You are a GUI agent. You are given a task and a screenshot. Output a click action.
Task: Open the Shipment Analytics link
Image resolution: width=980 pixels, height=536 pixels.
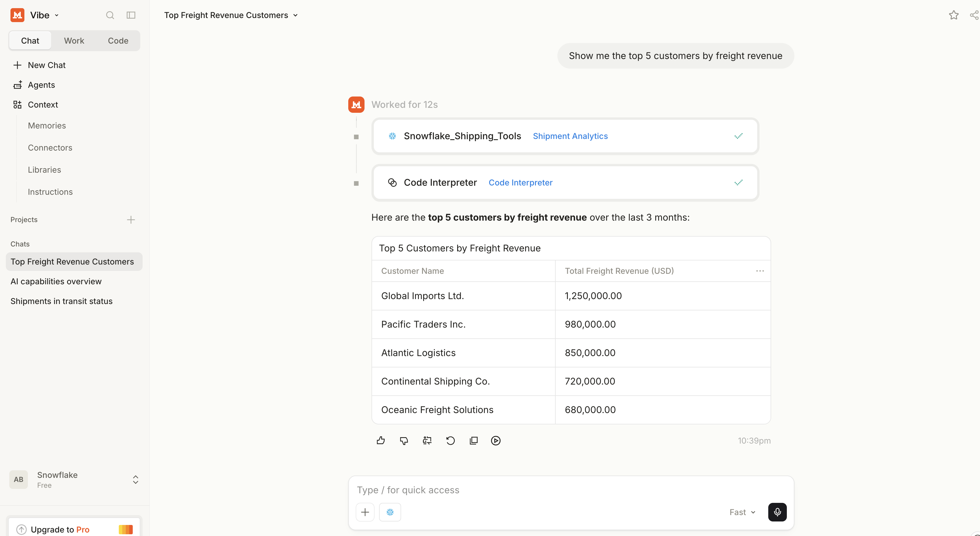[570, 136]
